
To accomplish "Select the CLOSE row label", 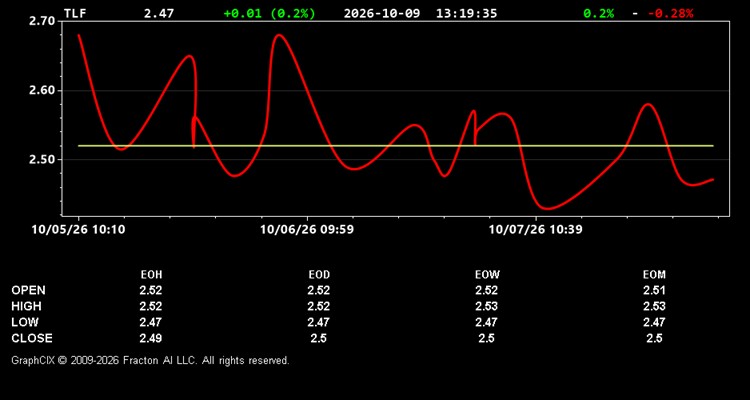I will pos(32,338).
